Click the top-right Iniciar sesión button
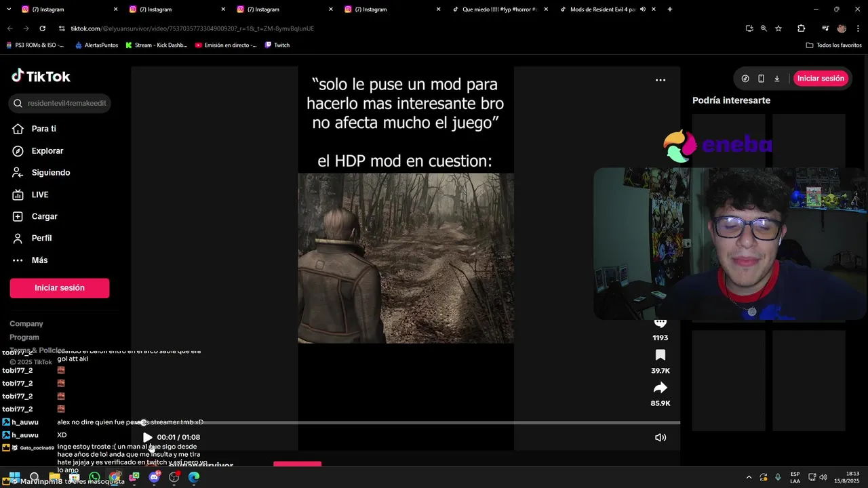 pos(821,79)
